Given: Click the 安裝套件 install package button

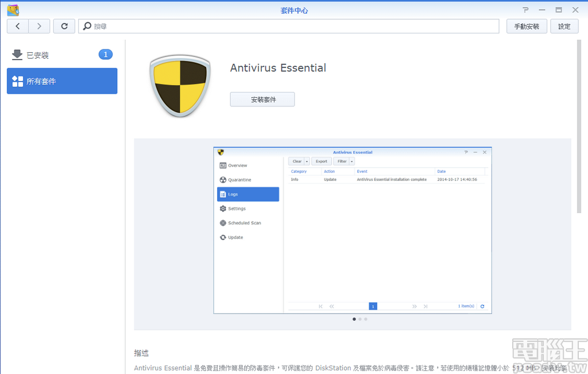Looking at the screenshot, I should pos(262,99).
